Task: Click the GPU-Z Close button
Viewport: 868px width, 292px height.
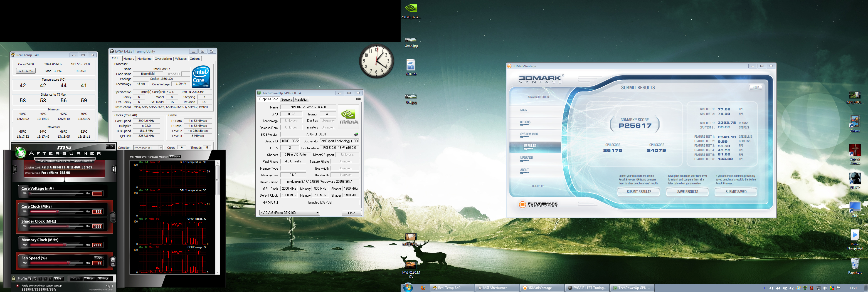Action: pos(352,213)
